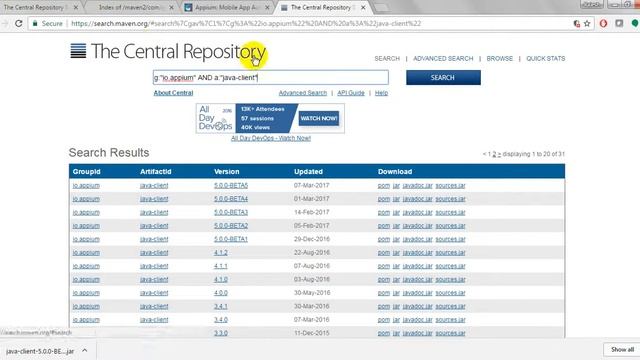Click java-client artifact link in 5.0.0-BETA2 row
640x360 pixels.
tap(154, 226)
